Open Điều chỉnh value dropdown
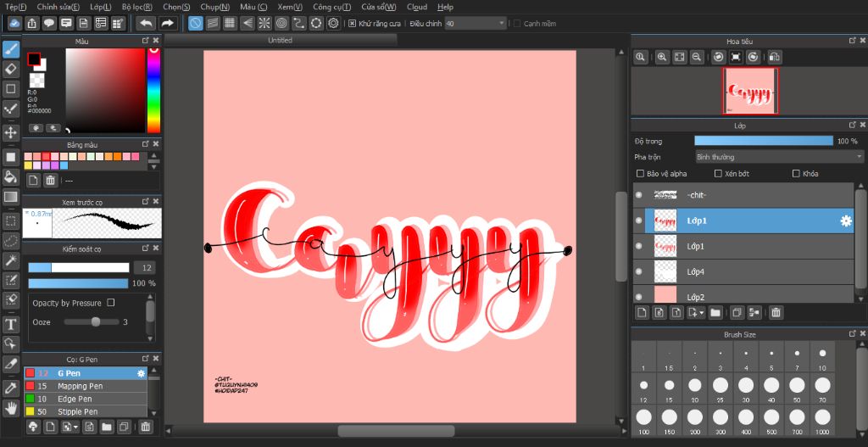The height and width of the screenshot is (447, 868). (x=476, y=23)
